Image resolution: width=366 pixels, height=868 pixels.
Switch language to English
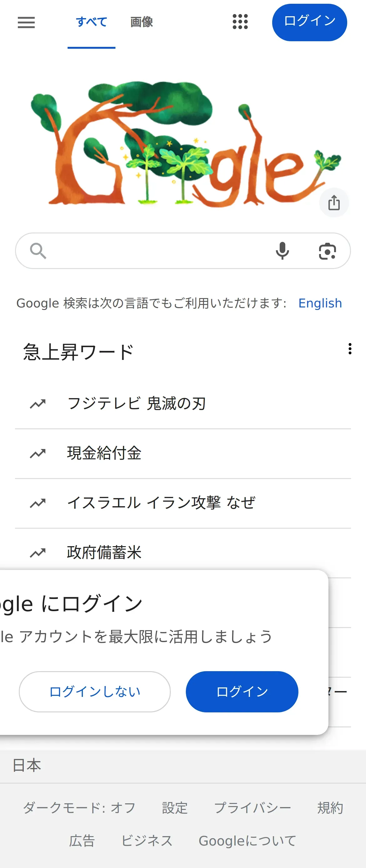coord(320,303)
